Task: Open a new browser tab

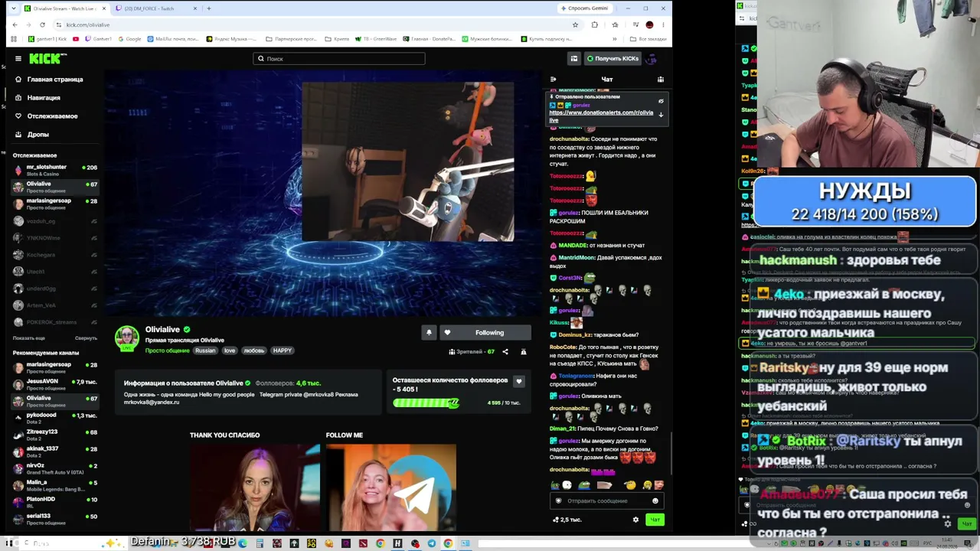Action: (x=209, y=8)
